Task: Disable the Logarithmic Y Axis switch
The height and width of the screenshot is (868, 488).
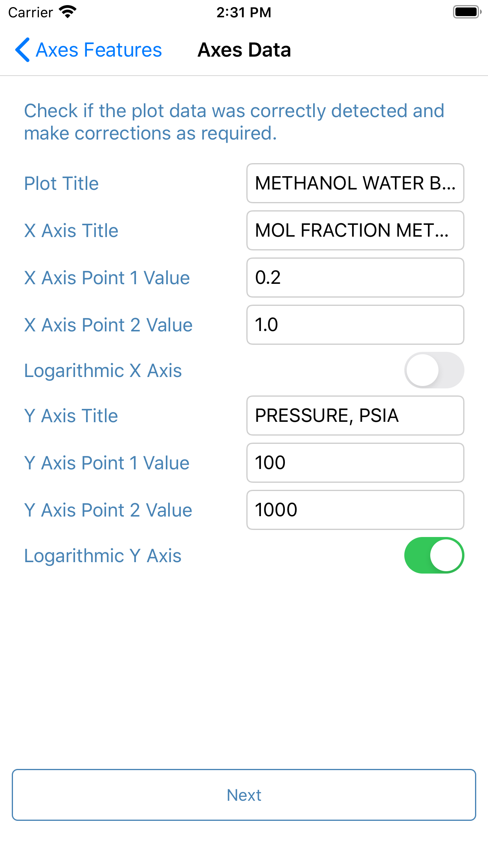Action: [x=434, y=555]
